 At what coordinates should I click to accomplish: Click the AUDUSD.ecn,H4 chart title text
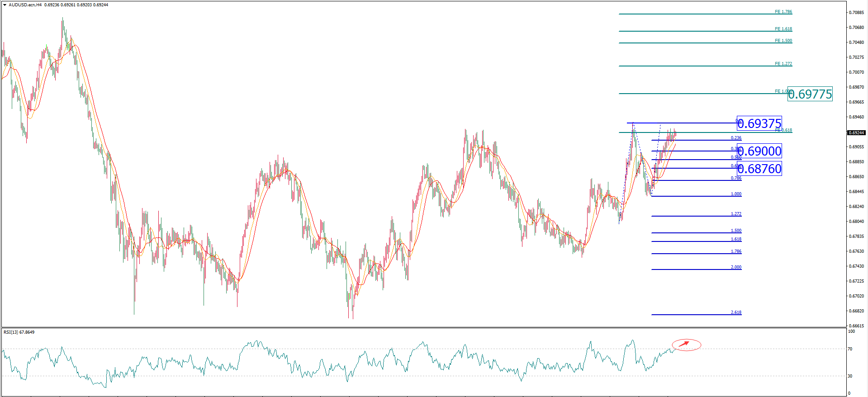click(25, 5)
